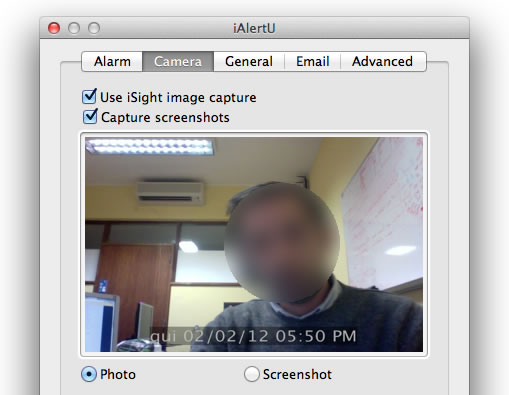This screenshot has height=395, width=509.
Task: Uncheck Use iSight image capture
Action: pos(90,97)
